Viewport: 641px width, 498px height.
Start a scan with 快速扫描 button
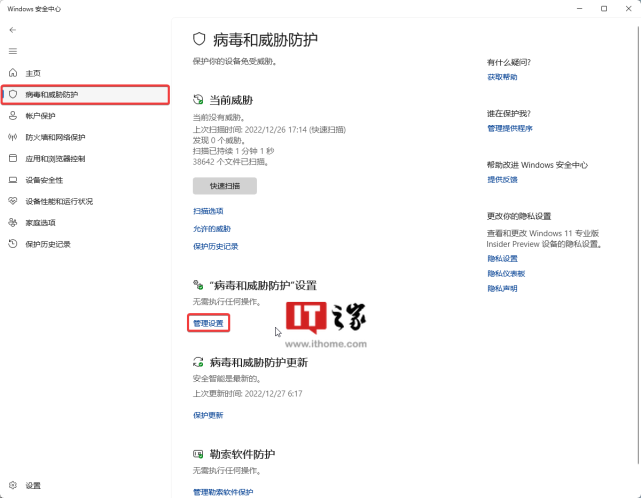coord(225,186)
